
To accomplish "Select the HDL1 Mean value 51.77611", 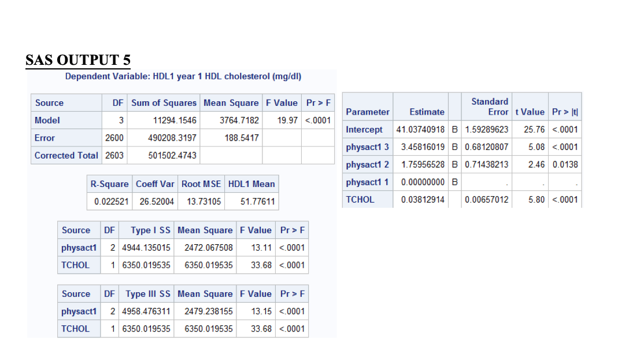I will click(x=251, y=201).
